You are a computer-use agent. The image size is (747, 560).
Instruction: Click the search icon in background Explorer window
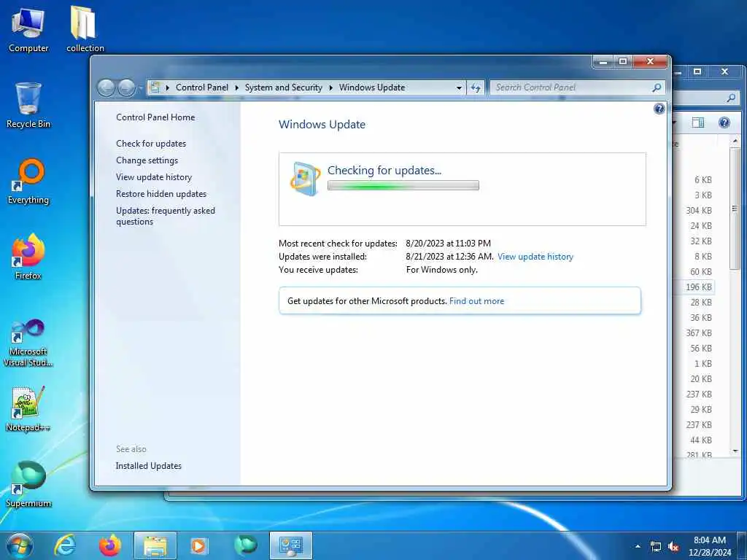731,98
